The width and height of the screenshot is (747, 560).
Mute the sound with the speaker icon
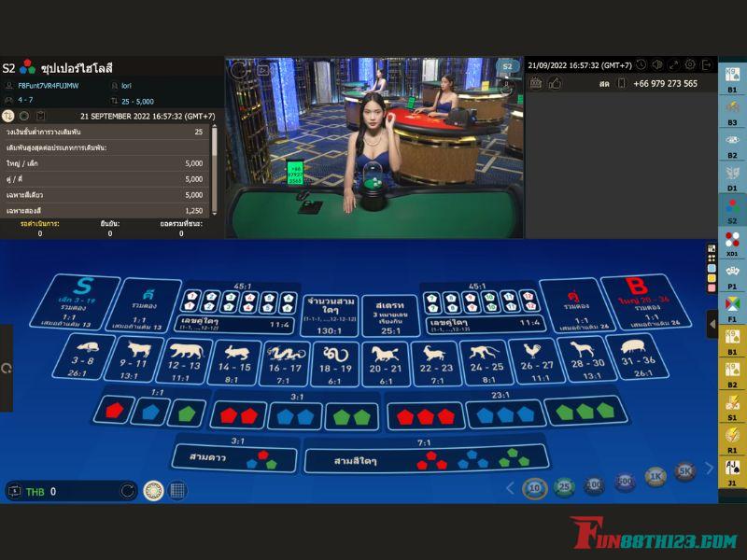click(657, 64)
